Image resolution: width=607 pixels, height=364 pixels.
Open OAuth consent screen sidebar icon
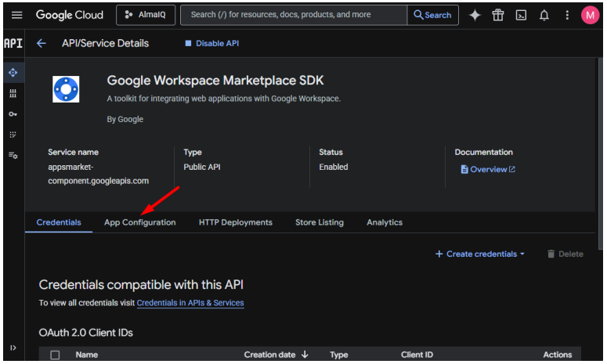click(x=13, y=135)
